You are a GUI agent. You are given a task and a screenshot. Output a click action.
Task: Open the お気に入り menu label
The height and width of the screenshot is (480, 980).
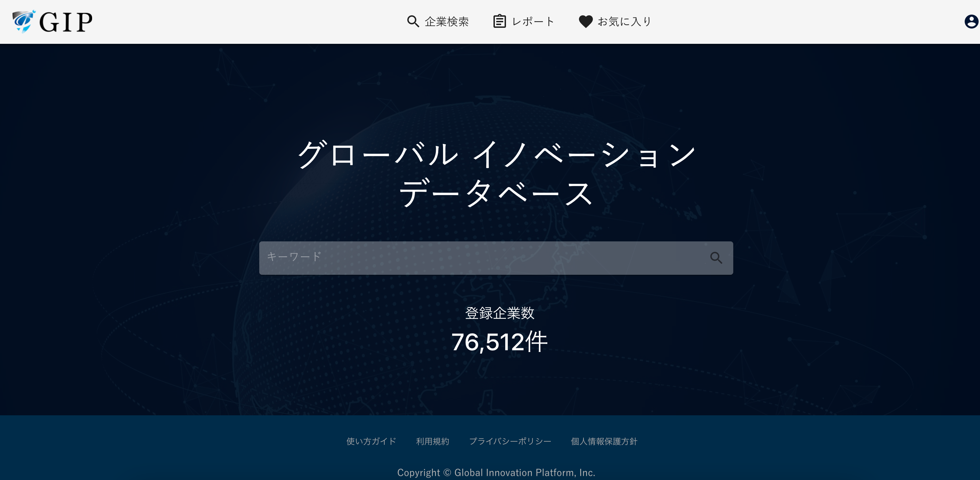[624, 22]
